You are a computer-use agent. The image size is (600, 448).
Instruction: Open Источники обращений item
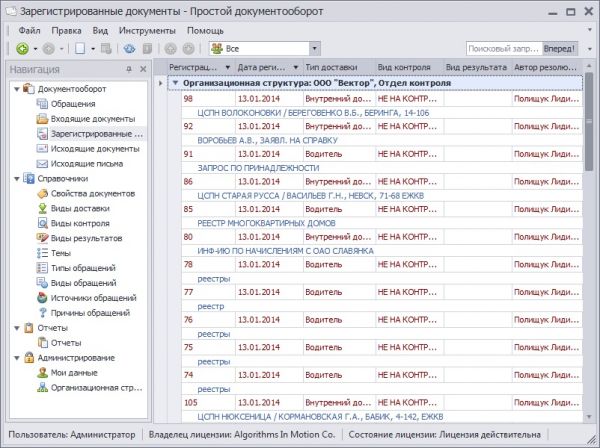pos(93,298)
